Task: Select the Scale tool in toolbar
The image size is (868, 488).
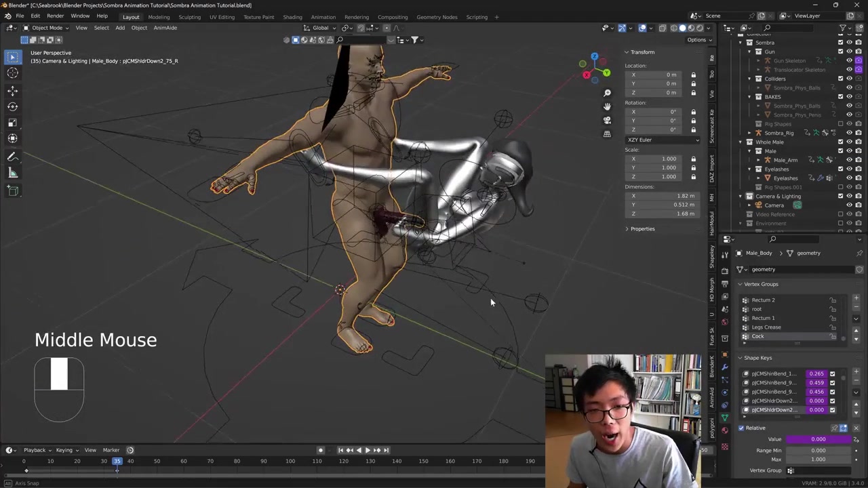Action: coord(12,123)
